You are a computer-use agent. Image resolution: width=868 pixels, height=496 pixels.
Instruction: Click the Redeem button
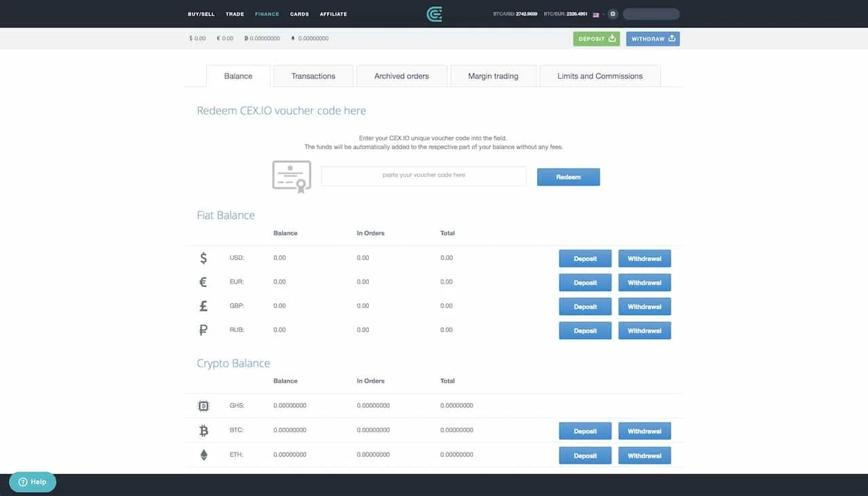pos(568,176)
